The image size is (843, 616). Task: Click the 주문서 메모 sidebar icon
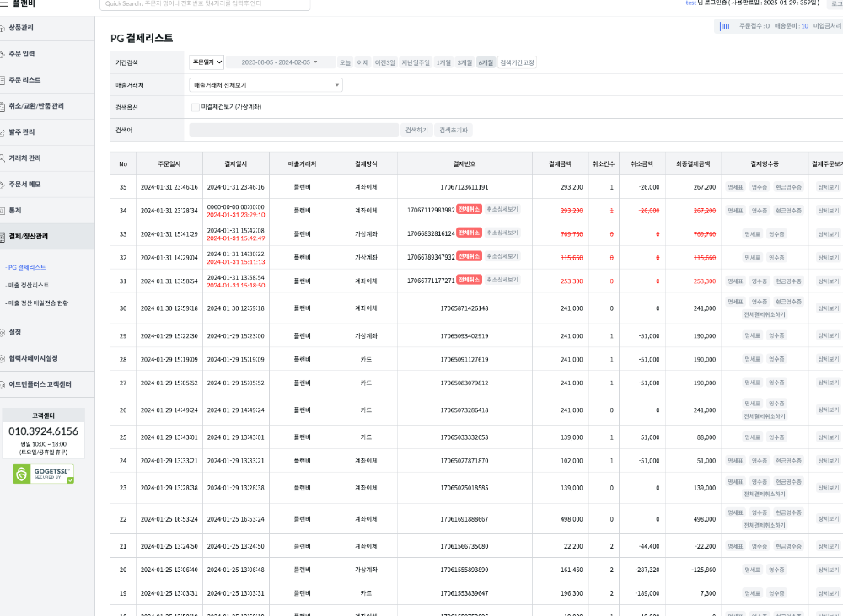point(3,185)
